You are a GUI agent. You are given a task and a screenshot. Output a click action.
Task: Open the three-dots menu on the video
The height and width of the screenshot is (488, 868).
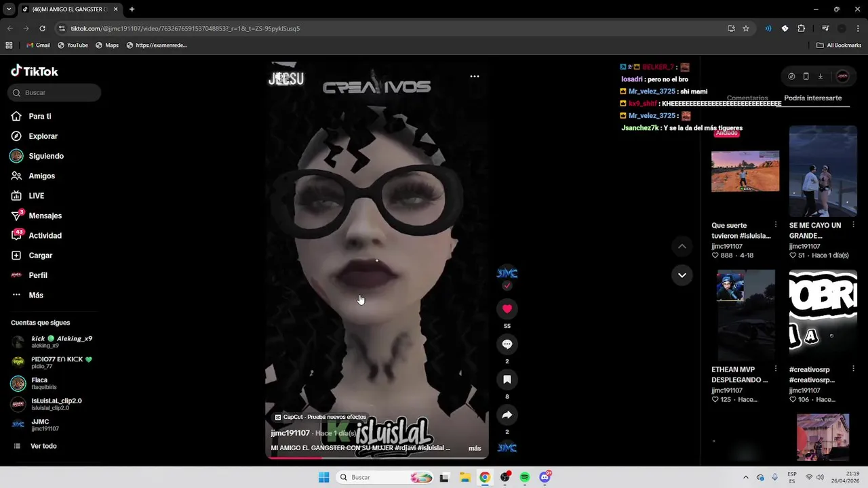coord(475,76)
